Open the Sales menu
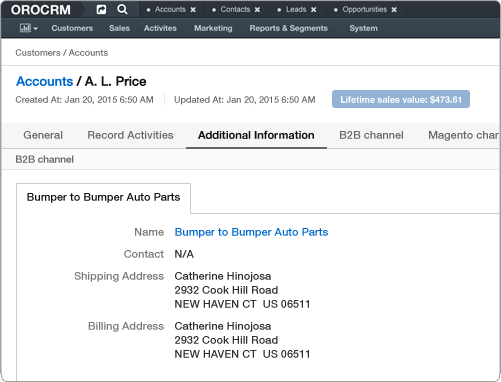Viewport: 501px width, 382px height. coord(119,28)
